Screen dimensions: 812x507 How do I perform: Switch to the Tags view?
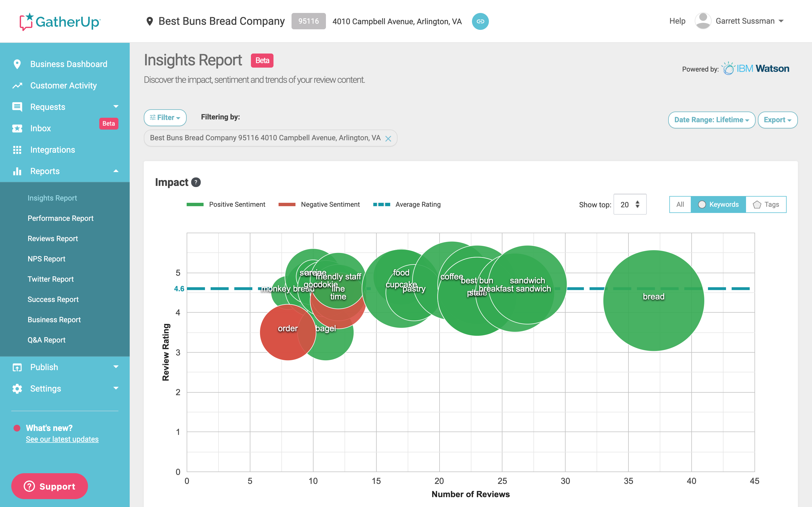pos(766,204)
